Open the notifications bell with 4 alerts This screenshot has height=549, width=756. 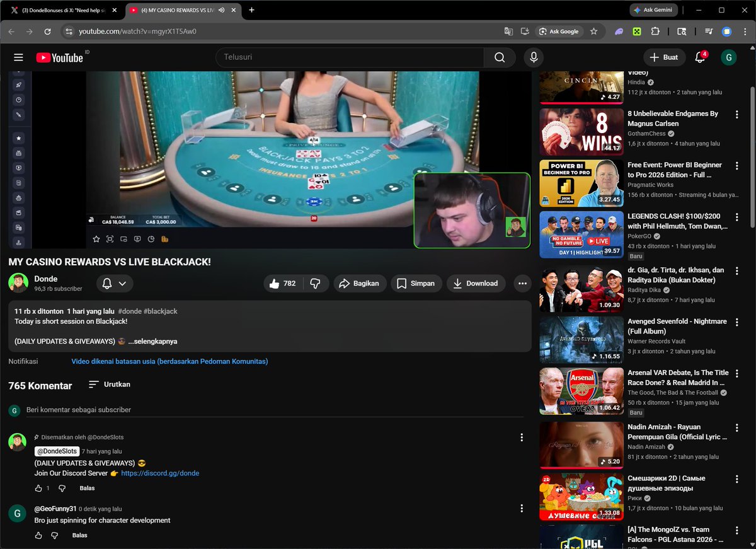[x=700, y=57]
